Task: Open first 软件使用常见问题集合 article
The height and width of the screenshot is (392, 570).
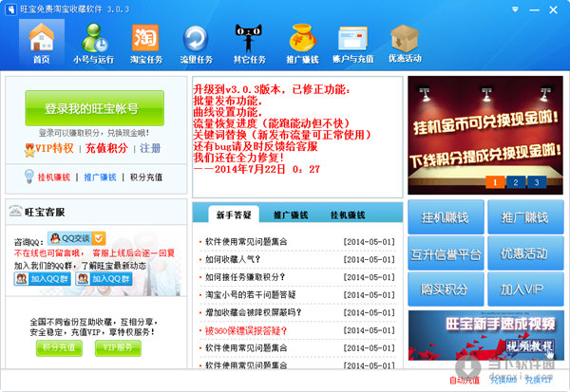Action: [246, 242]
